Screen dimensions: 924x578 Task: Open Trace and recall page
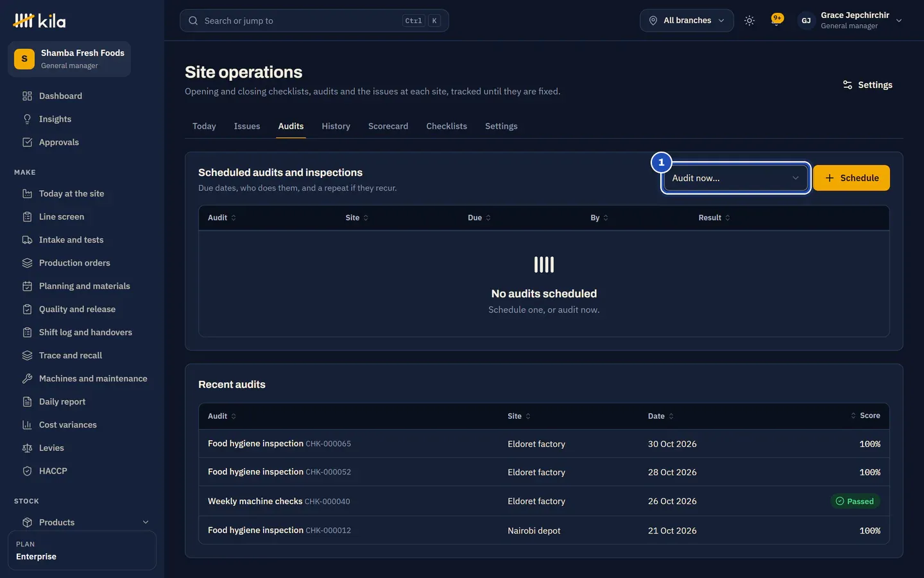click(71, 356)
